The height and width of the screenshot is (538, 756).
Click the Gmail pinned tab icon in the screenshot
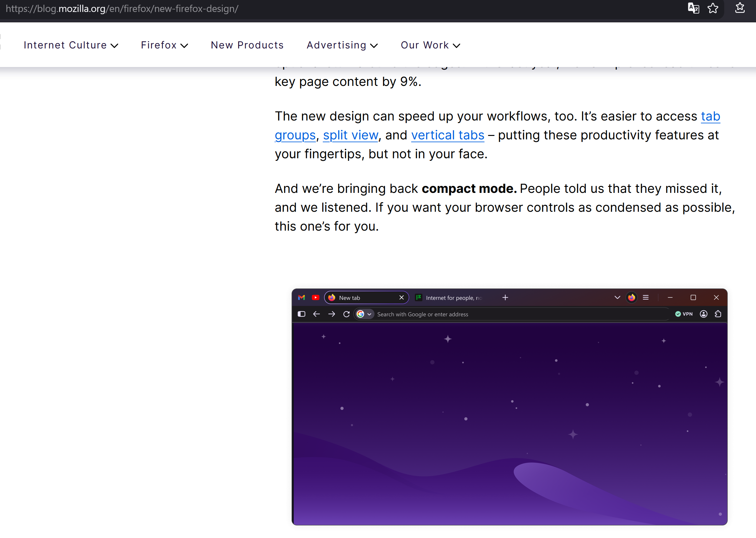tap(301, 298)
